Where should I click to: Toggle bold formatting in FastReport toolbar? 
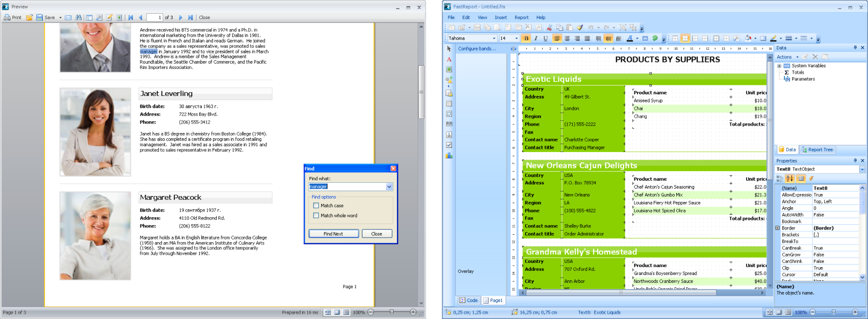526,38
